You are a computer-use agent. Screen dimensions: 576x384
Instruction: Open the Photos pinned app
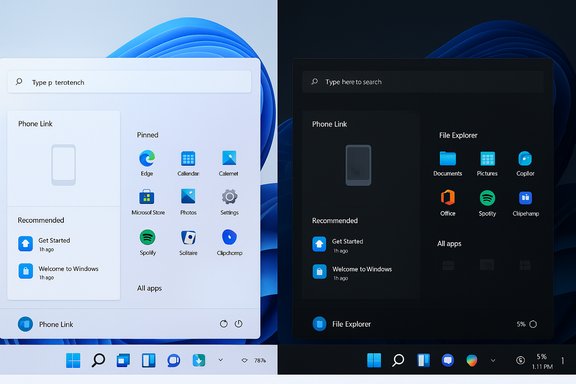coord(188,197)
